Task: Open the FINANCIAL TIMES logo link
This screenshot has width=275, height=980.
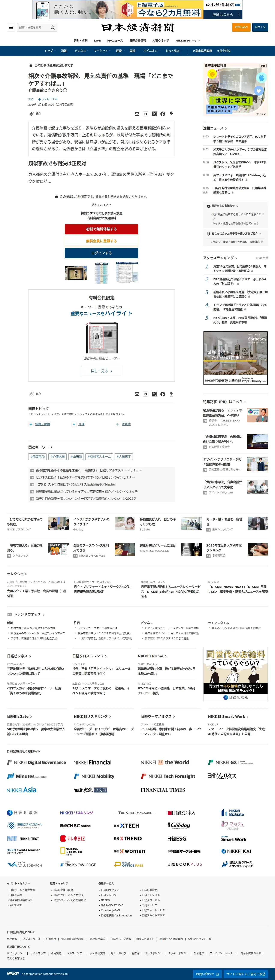Action: pos(163,790)
